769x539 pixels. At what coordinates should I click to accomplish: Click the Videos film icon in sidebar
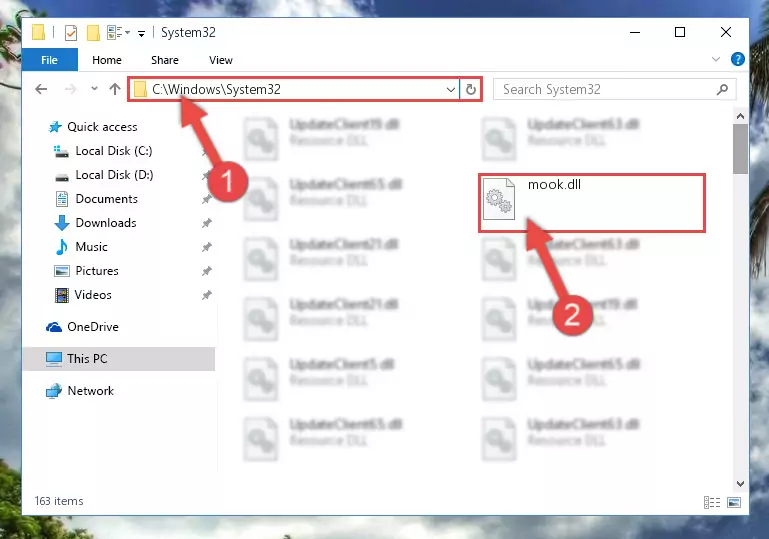(x=62, y=295)
